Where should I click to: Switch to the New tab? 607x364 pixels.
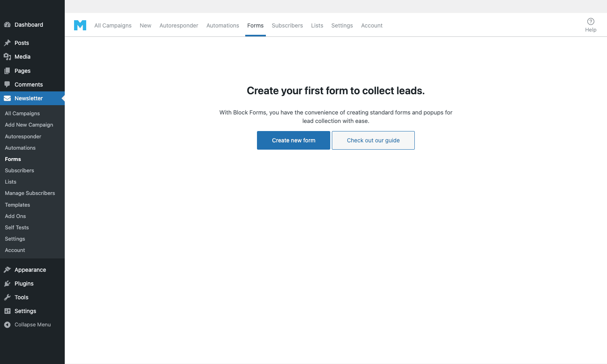(x=145, y=25)
